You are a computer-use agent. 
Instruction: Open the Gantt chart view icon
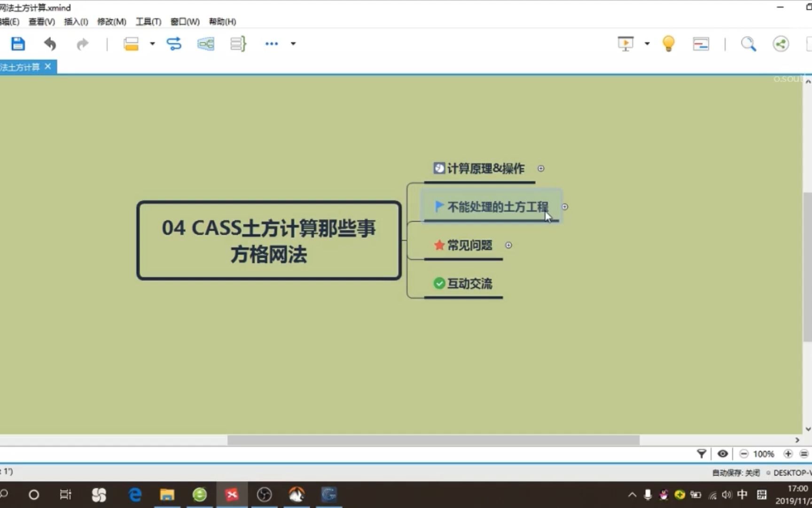pyautogui.click(x=701, y=44)
